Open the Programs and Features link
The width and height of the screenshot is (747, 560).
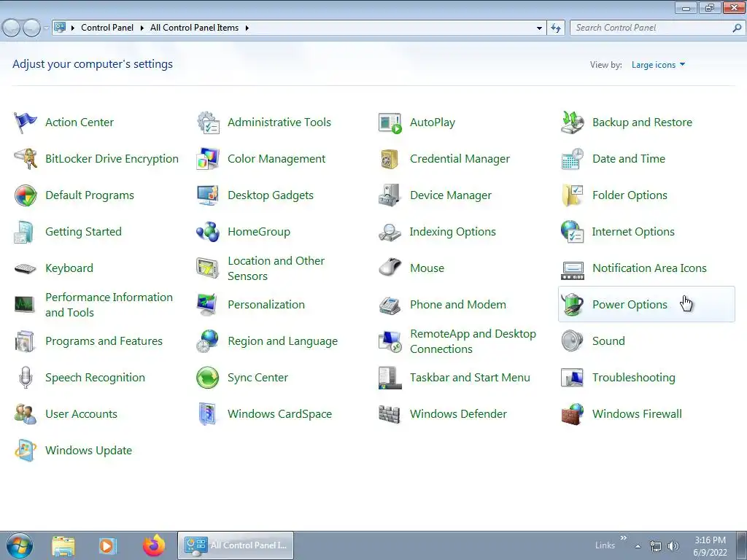coord(104,341)
